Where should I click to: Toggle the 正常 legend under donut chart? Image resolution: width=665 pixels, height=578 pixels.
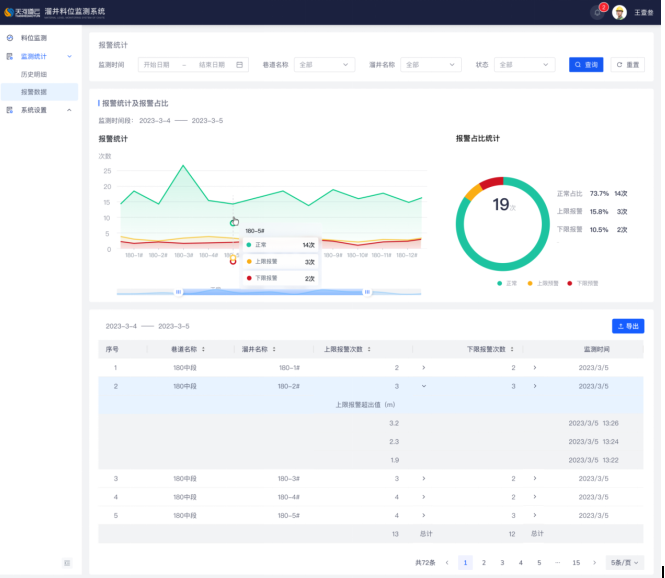coord(507,283)
